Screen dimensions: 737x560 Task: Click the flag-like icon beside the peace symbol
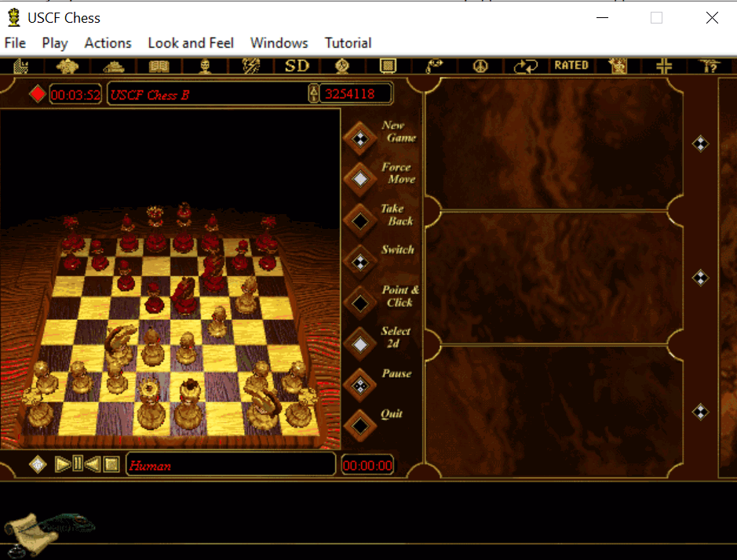tap(433, 66)
